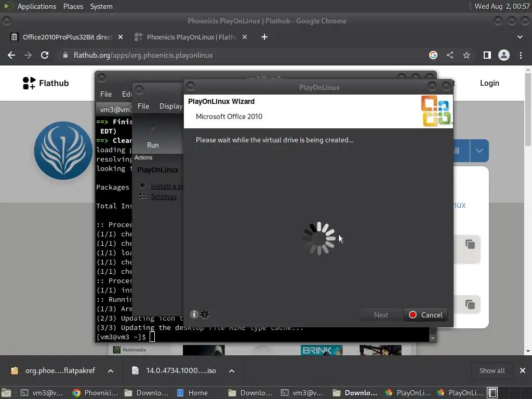The width and height of the screenshot is (532, 399).
Task: Open org.phoe....flatpakref download item
Action: [x=54, y=370]
